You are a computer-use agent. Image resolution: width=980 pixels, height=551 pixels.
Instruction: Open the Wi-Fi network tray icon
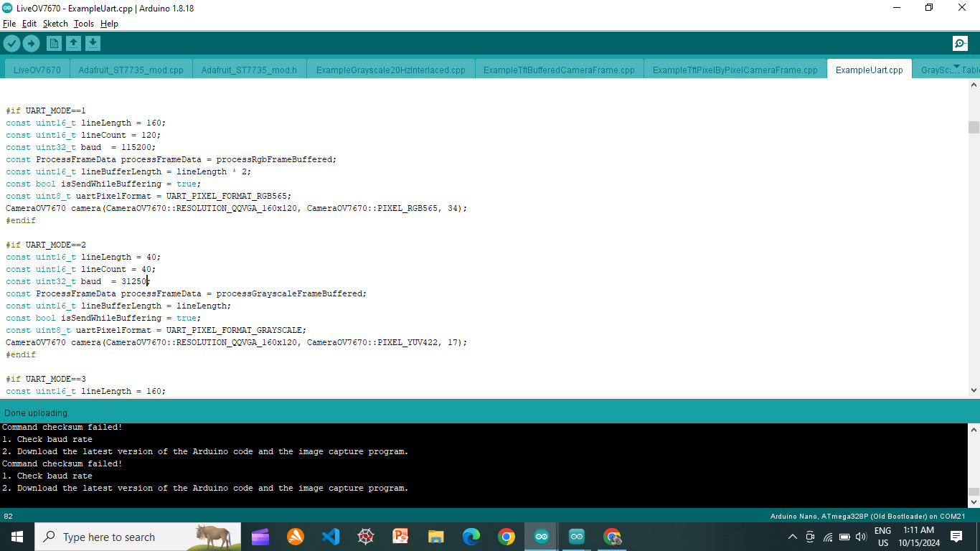tap(827, 537)
